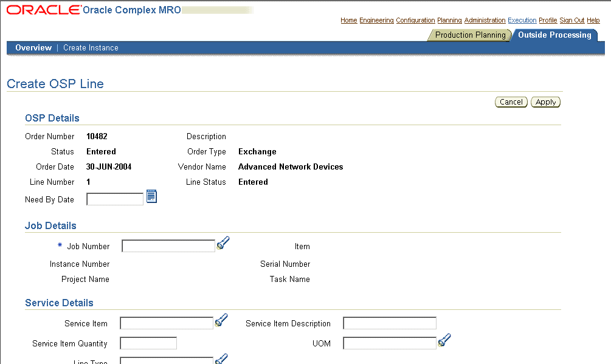611x364 pixels.
Task: Open the Home link
Action: [x=349, y=20]
